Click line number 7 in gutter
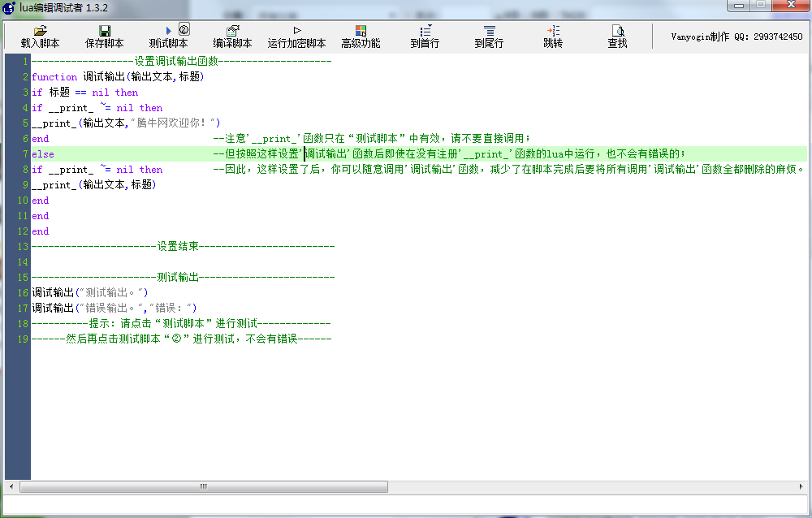This screenshot has width=812, height=518. point(25,153)
